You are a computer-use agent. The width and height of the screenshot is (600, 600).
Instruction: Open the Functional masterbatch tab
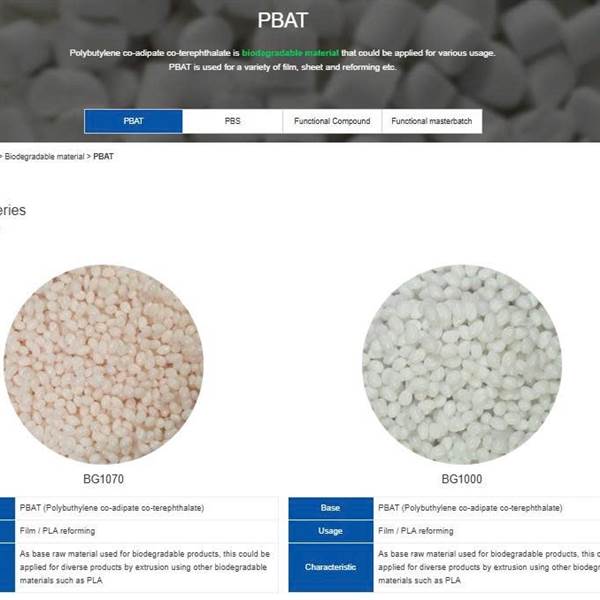point(432,121)
